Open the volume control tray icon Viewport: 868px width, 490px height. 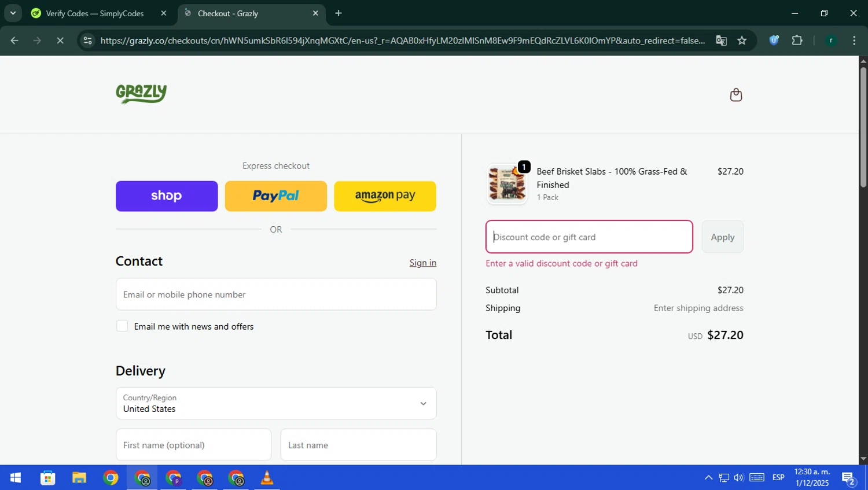tap(739, 478)
